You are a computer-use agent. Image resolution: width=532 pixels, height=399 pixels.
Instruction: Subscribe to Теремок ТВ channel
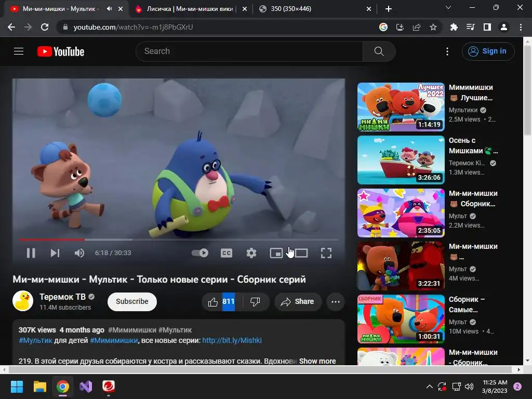coord(132,302)
